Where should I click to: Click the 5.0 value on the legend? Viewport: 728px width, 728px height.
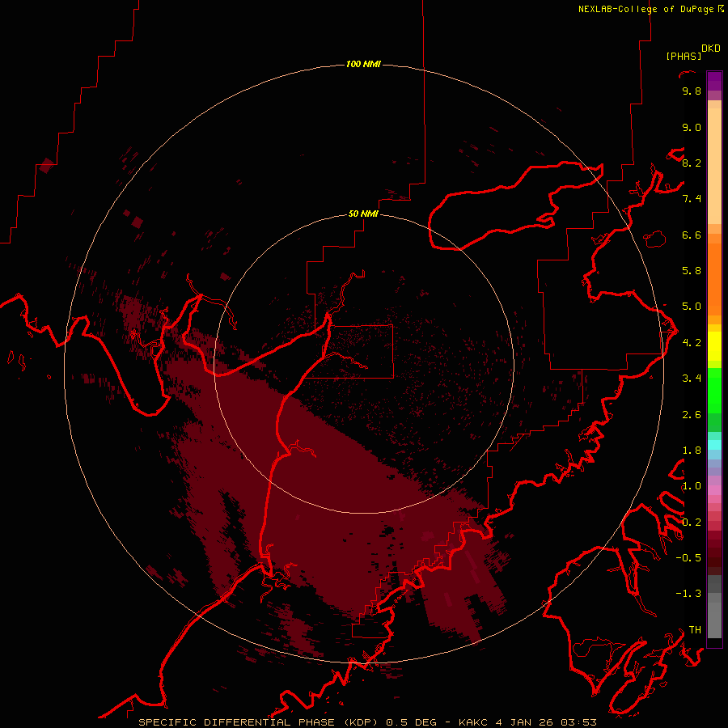tap(692, 307)
